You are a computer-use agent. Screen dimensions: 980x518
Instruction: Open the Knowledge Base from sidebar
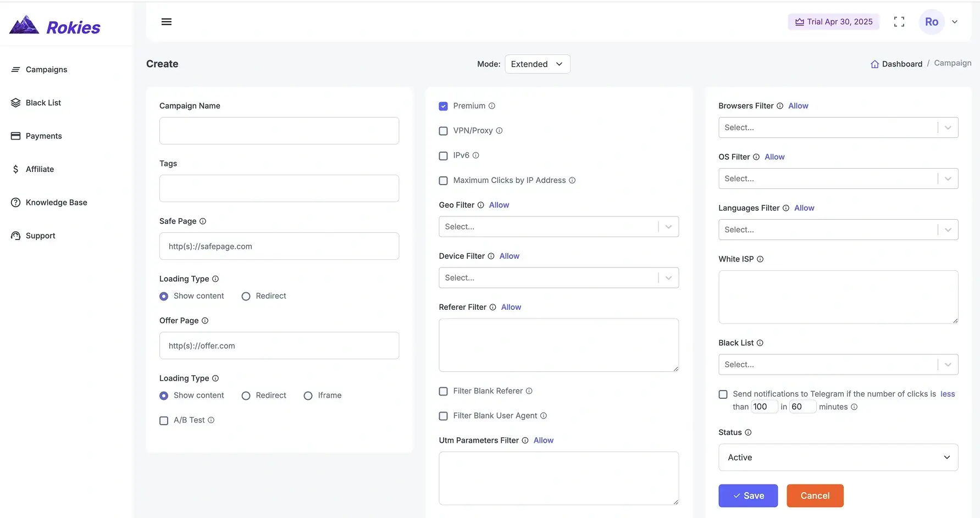[56, 202]
